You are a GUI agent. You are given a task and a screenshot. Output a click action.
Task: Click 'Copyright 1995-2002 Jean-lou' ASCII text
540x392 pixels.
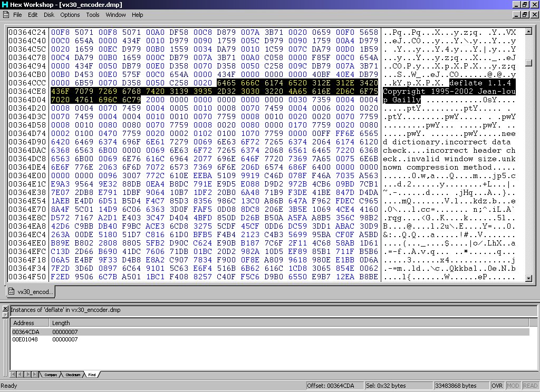[449, 91]
